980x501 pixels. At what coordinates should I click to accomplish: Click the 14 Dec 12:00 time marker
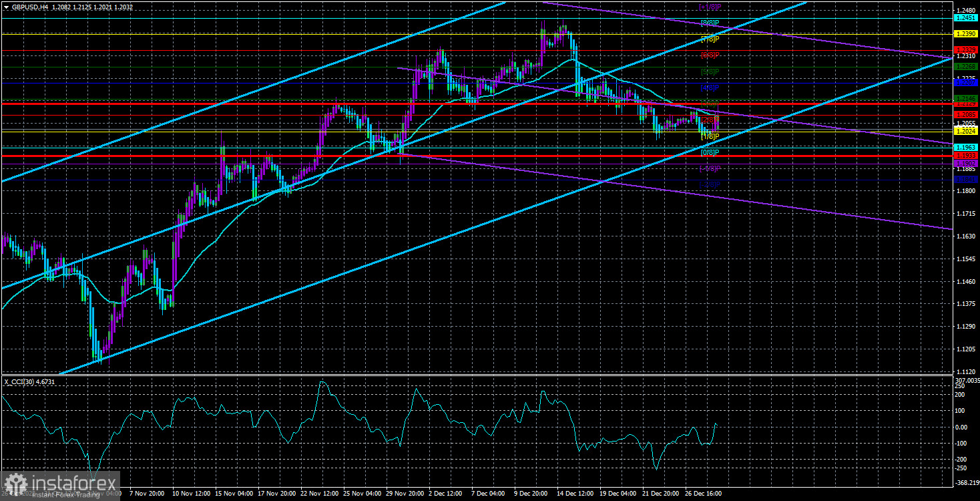click(574, 494)
